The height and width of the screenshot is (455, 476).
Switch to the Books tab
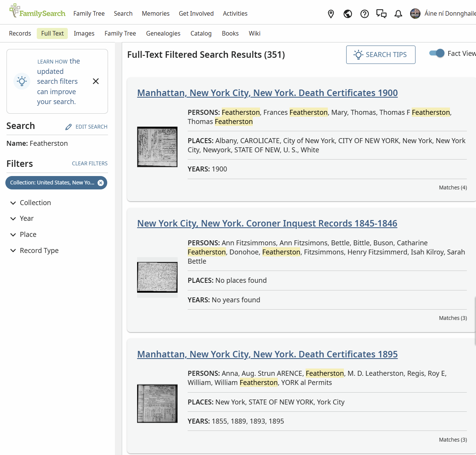point(230,34)
